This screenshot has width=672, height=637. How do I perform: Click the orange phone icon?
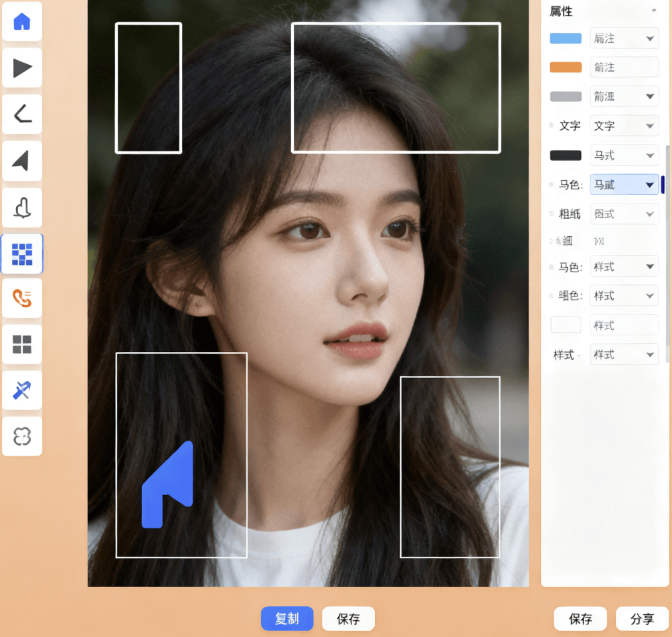22,298
